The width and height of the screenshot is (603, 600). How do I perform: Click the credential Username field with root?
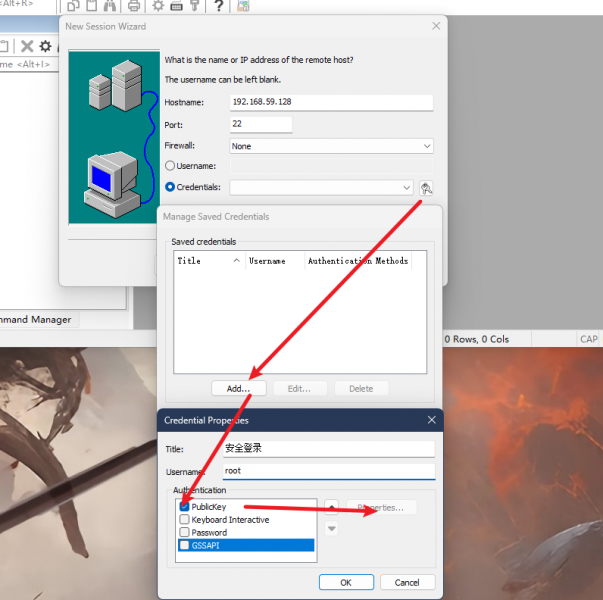point(329,471)
